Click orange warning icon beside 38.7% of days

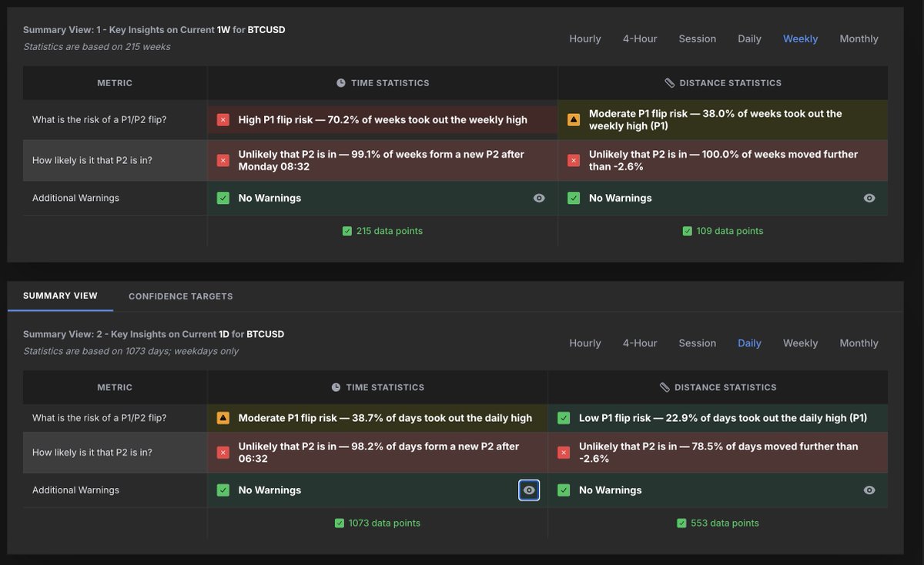(x=223, y=418)
